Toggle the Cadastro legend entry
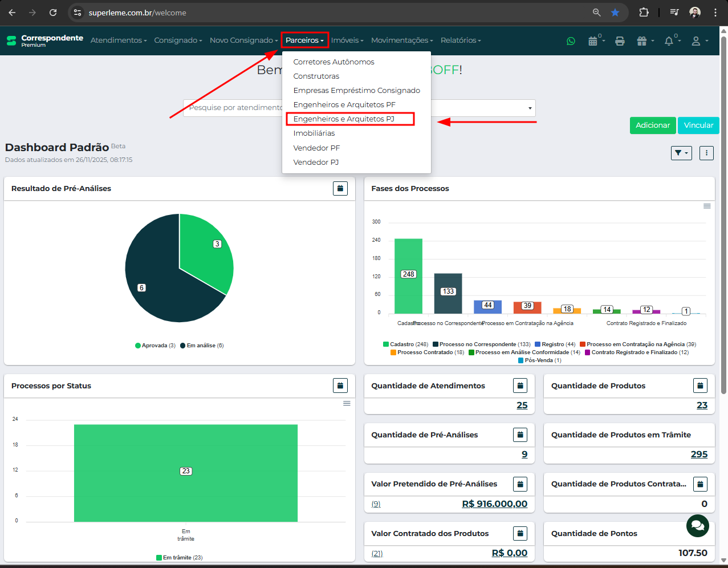Screen dimensions: 728x568 coord(405,344)
